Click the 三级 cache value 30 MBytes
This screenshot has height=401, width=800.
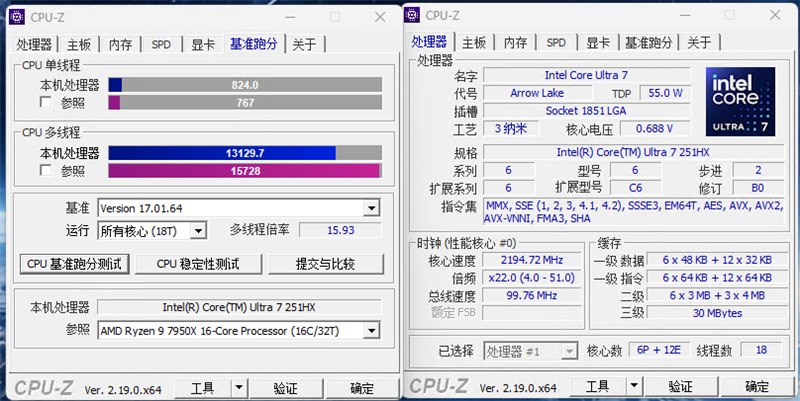point(717,313)
